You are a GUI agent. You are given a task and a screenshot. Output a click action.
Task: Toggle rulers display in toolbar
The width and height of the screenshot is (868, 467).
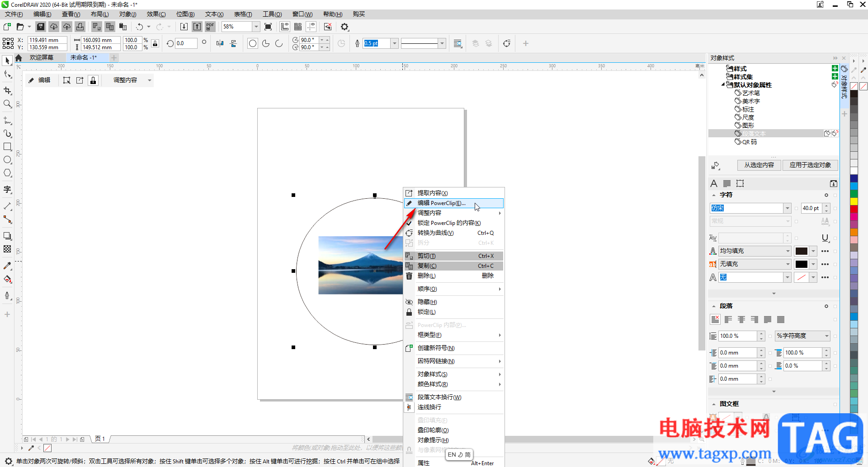pos(285,27)
